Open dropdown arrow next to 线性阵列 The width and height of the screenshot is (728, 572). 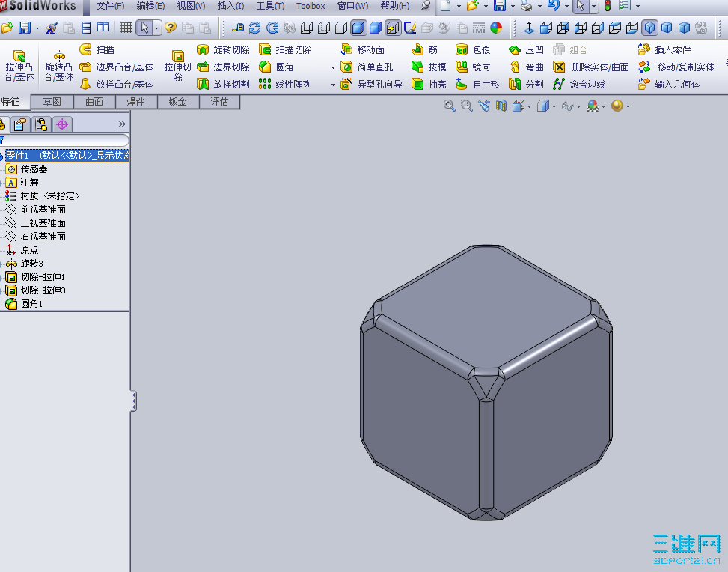(333, 85)
